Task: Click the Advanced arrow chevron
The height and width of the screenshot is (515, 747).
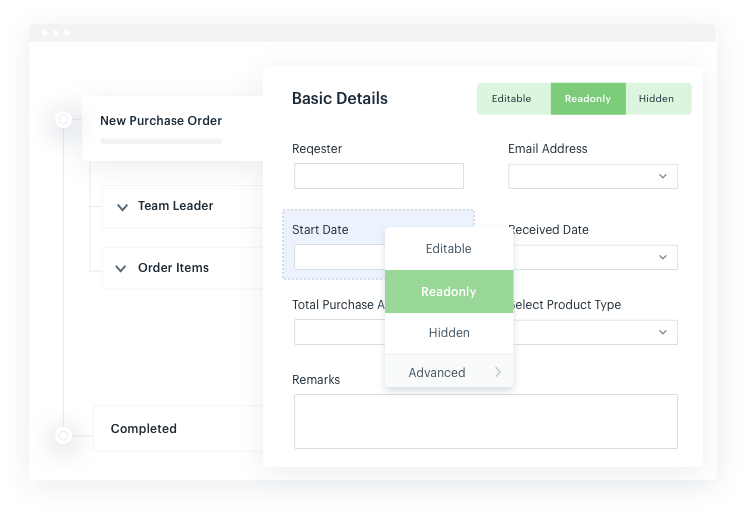Action: point(498,372)
